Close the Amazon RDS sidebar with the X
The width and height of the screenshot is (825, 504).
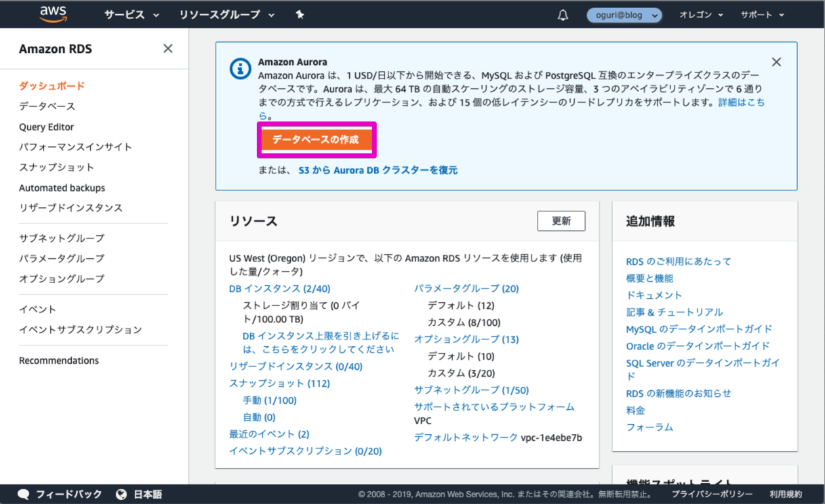pos(167,48)
